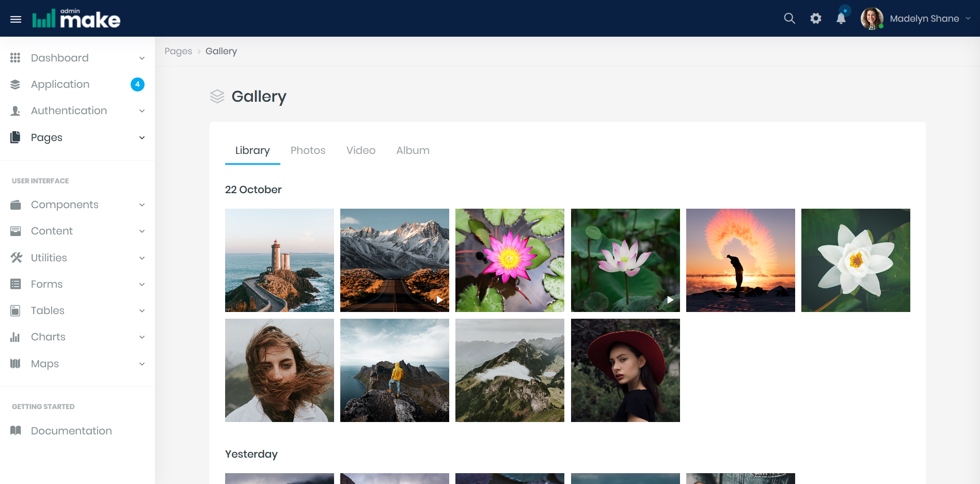This screenshot has width=980, height=484.
Task: Expand the Tables menu chevron
Action: pyautogui.click(x=142, y=311)
